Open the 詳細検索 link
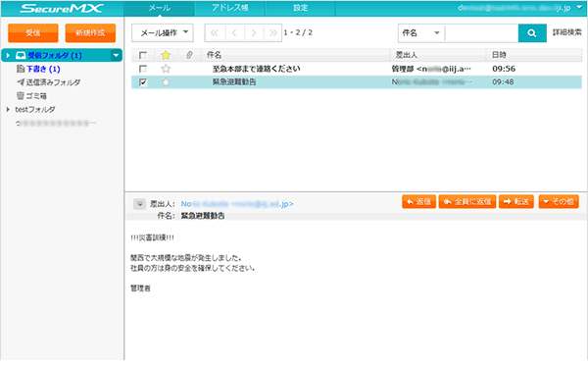Viewport: 588px width, 365px height. pyautogui.click(x=567, y=32)
